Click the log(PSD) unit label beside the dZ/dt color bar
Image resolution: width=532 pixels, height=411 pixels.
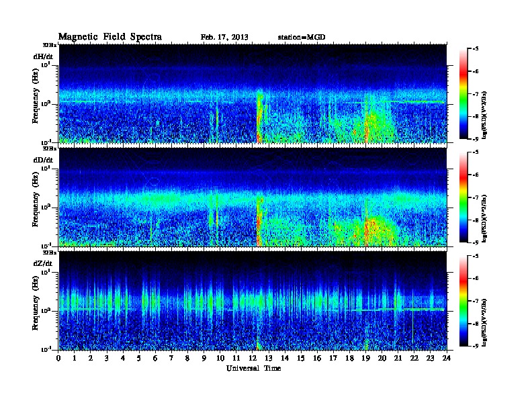(484, 322)
